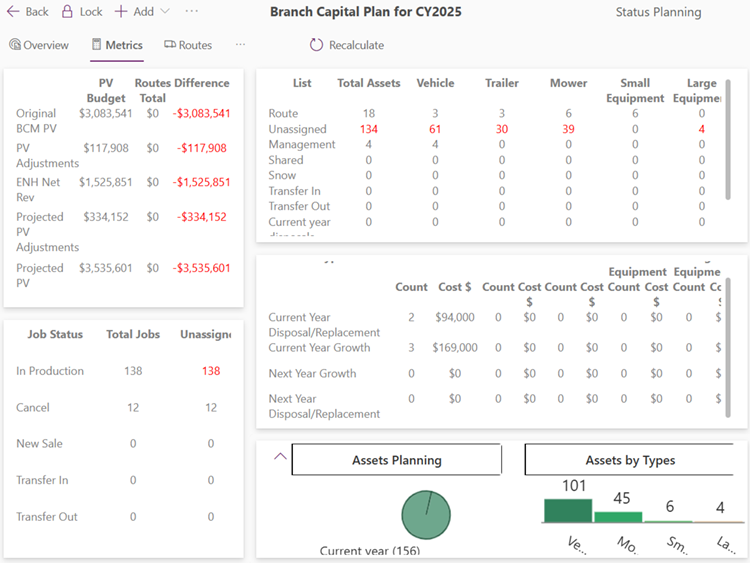Click the Next Year Disposal/Replacement row label
Image resolution: width=750 pixels, height=563 pixels.
coord(324,406)
